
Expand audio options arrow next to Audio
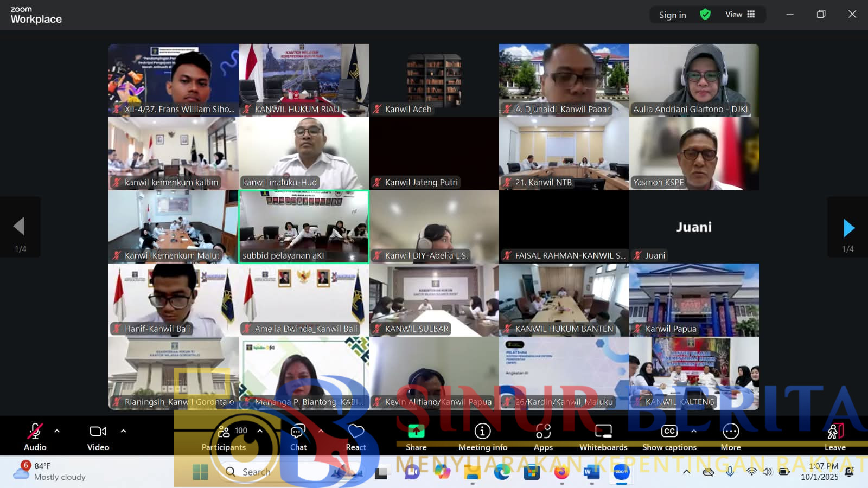pyautogui.click(x=57, y=431)
